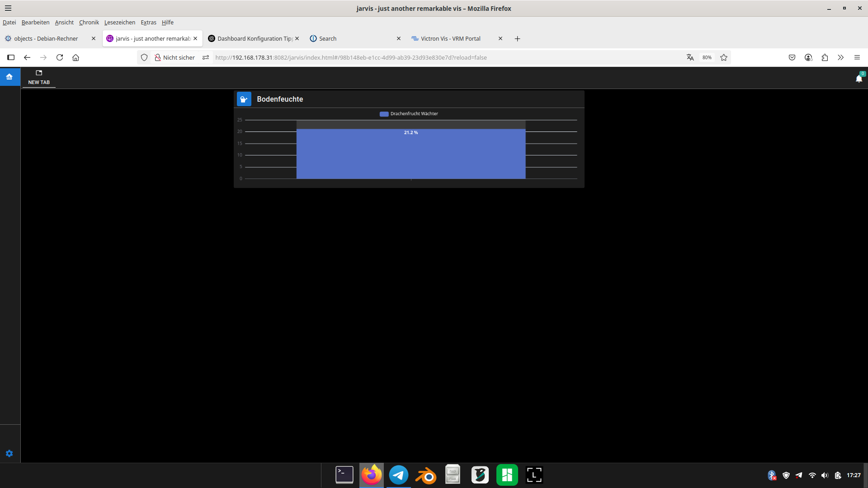Open the notifications bell icon

coord(859,79)
